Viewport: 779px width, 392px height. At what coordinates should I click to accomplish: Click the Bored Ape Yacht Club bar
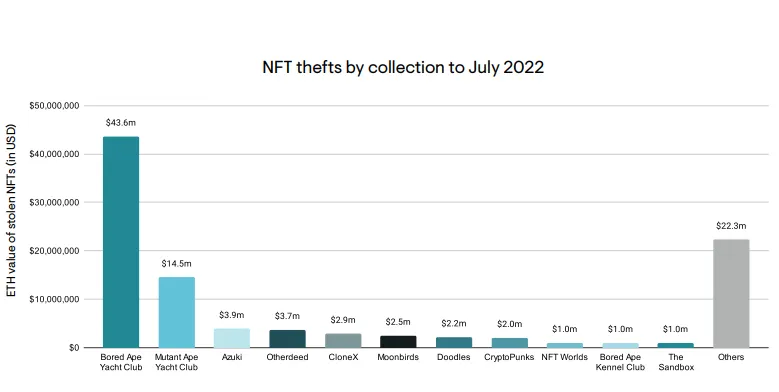click(x=121, y=242)
